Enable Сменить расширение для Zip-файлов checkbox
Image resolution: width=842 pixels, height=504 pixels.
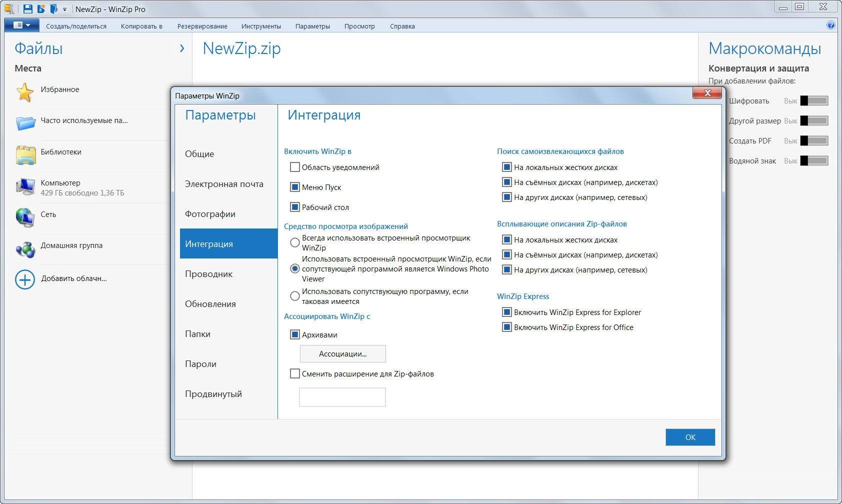295,373
